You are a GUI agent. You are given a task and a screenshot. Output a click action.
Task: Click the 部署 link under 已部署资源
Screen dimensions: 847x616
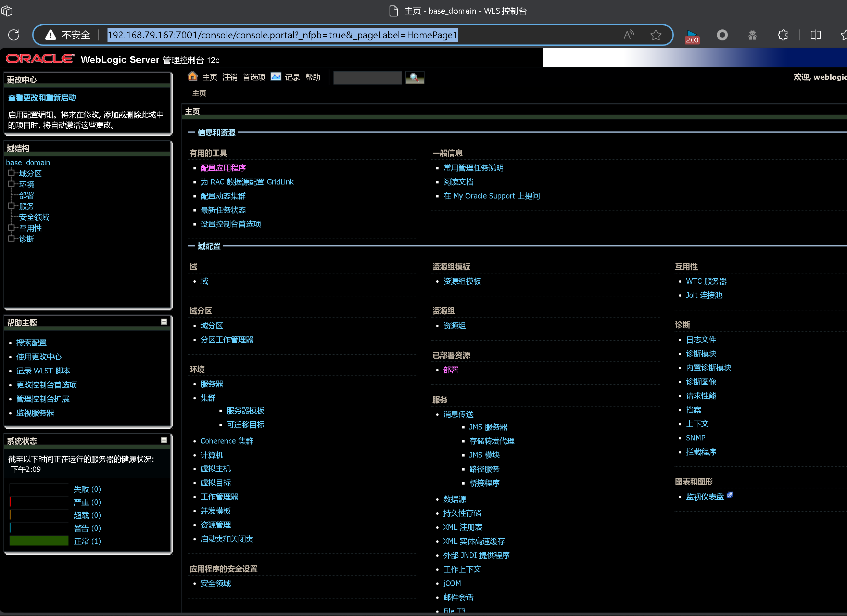click(x=451, y=370)
